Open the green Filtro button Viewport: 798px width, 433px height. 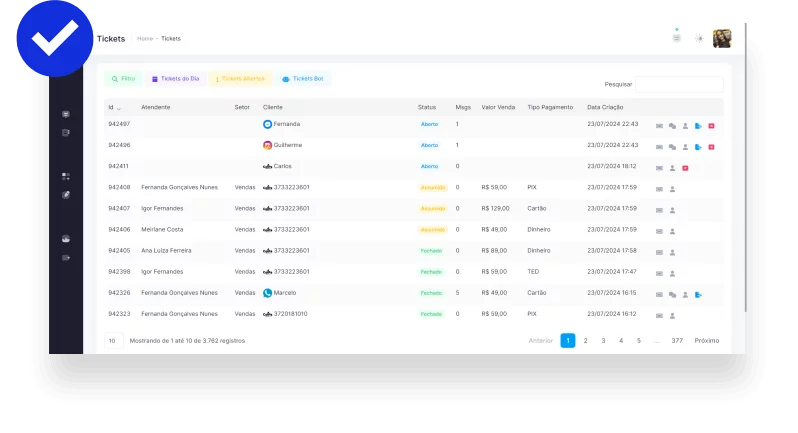123,79
